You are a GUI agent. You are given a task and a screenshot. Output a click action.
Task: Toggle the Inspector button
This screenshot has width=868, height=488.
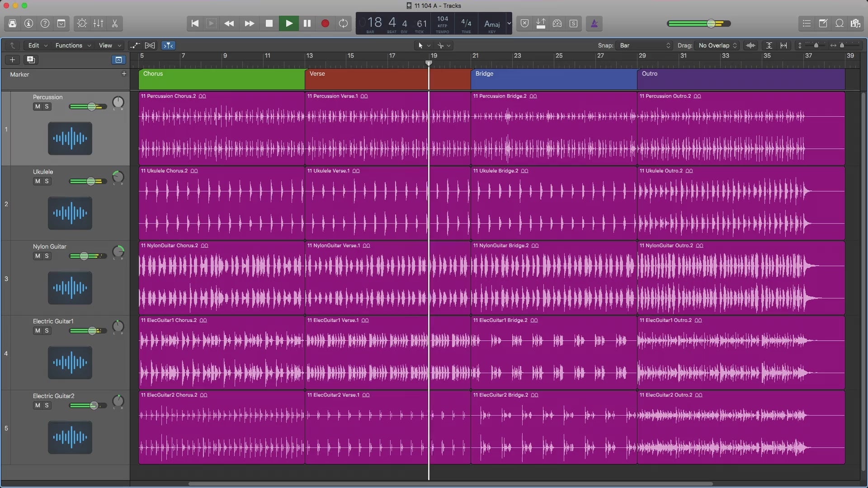29,23
